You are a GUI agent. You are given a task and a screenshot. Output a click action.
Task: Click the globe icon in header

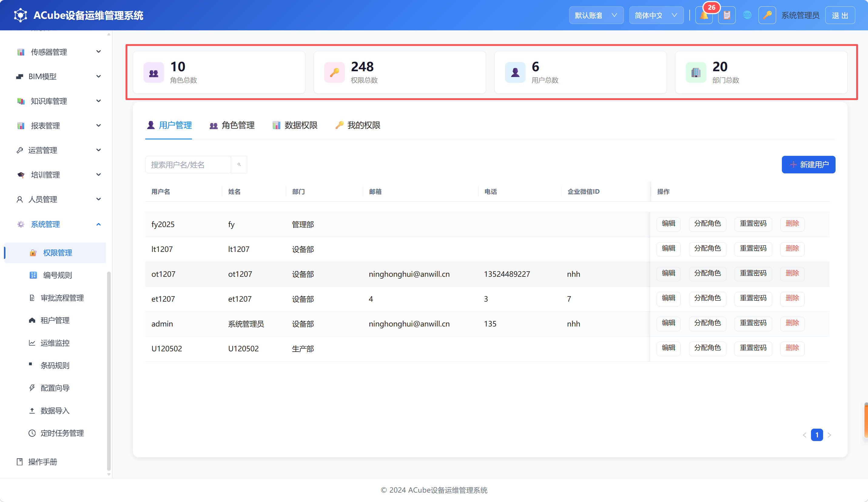click(747, 15)
